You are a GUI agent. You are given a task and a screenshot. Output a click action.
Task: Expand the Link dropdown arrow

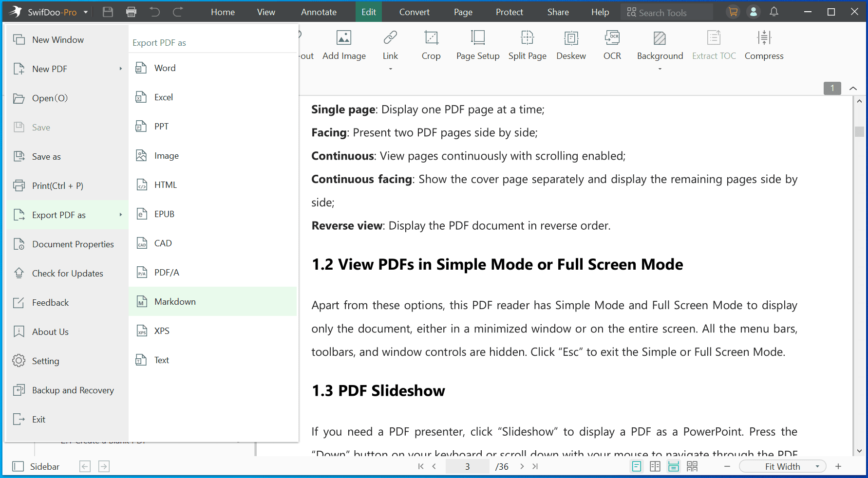pos(390,69)
